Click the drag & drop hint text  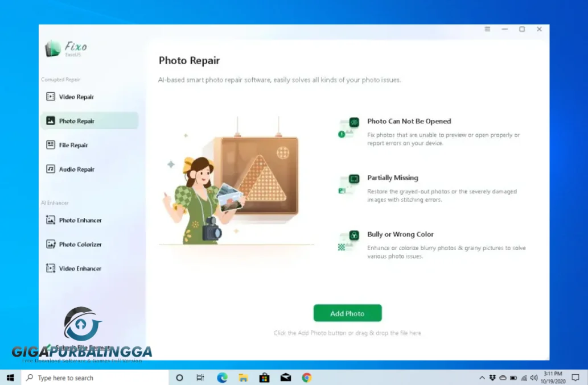point(347,333)
